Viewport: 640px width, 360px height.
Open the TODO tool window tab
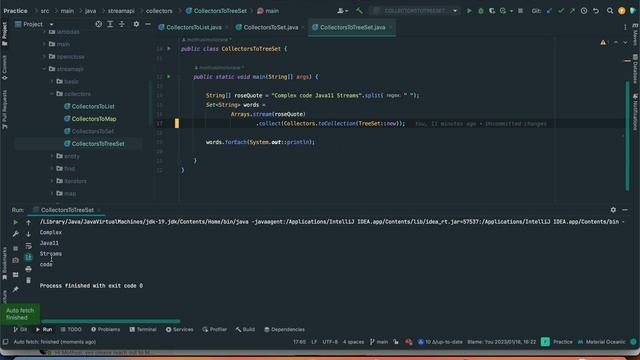tap(71, 329)
